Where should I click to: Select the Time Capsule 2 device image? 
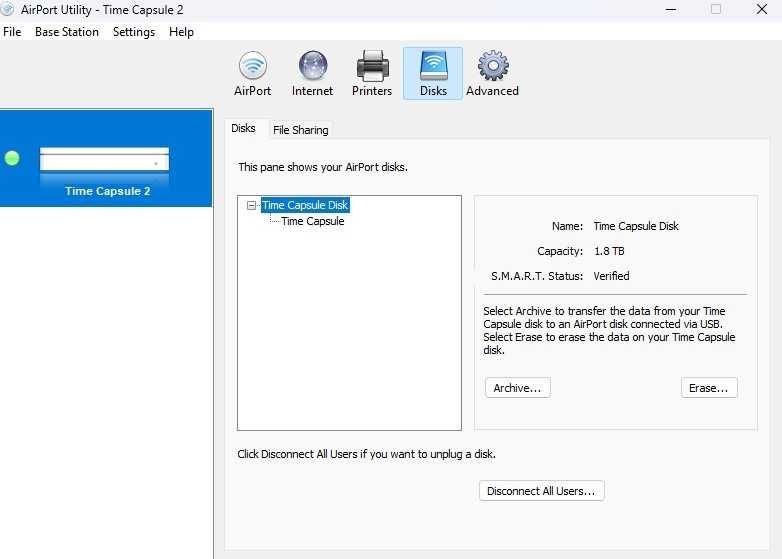104,160
